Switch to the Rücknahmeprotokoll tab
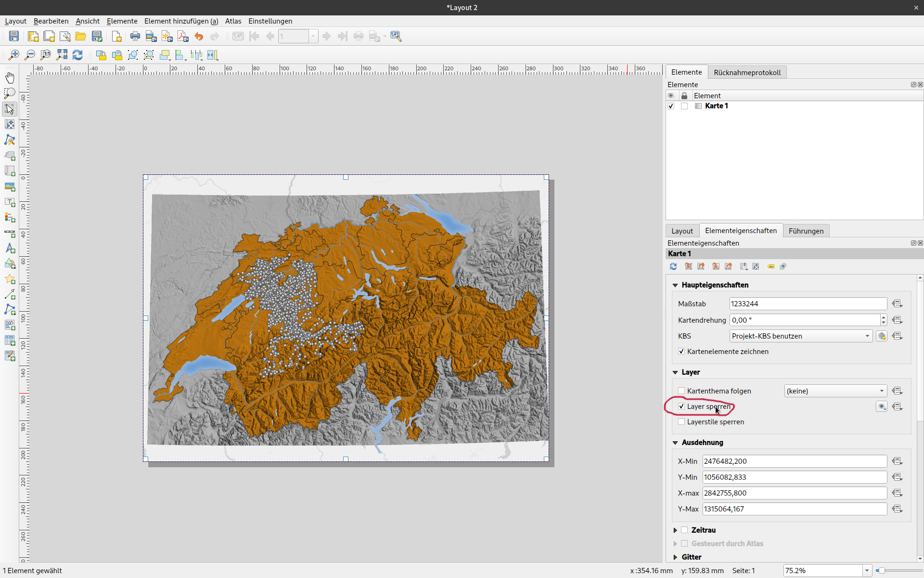The width and height of the screenshot is (924, 578). click(747, 72)
